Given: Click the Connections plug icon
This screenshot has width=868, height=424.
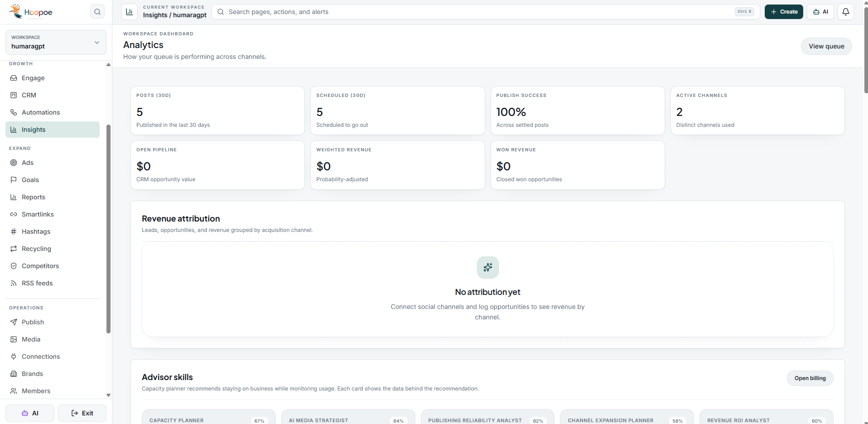Looking at the screenshot, I should pyautogui.click(x=14, y=357).
